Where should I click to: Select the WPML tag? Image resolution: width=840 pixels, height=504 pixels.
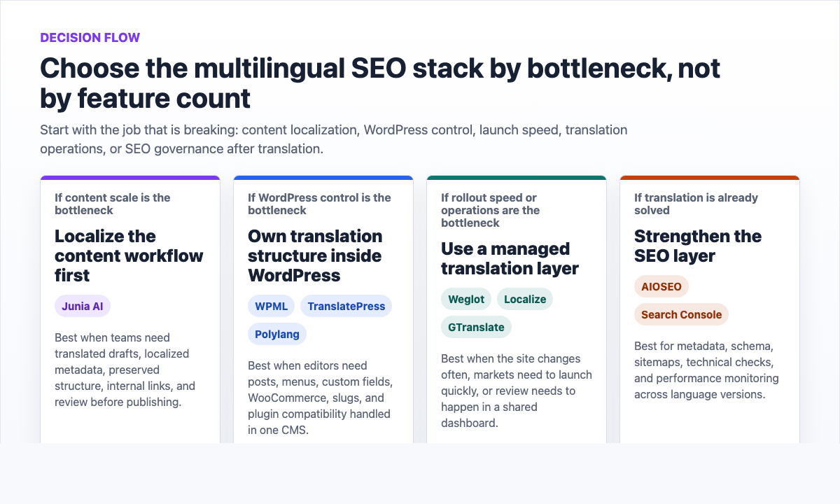coord(271,306)
